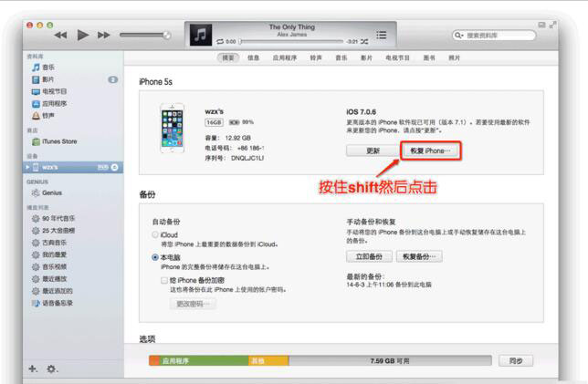Image resolution: width=588 pixels, height=384 pixels.
Task: Open the 我的最爱 smart playlist
Action: tap(49, 254)
